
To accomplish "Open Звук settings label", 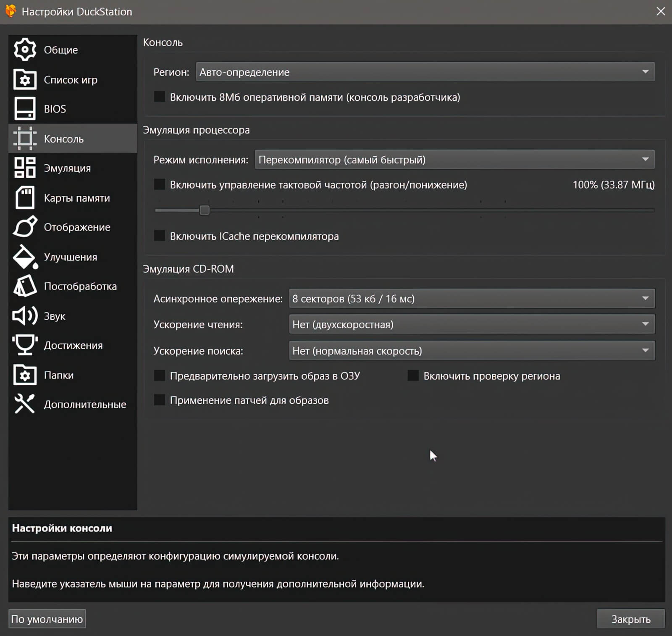I will pyautogui.click(x=55, y=316).
